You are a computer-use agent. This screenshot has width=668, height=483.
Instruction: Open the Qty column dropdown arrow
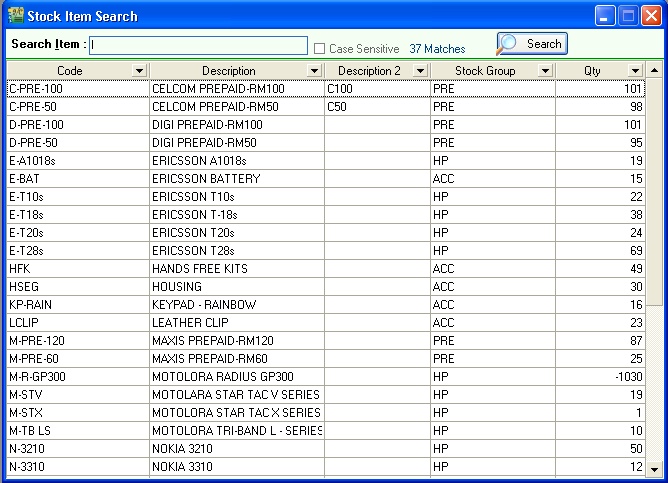635,71
